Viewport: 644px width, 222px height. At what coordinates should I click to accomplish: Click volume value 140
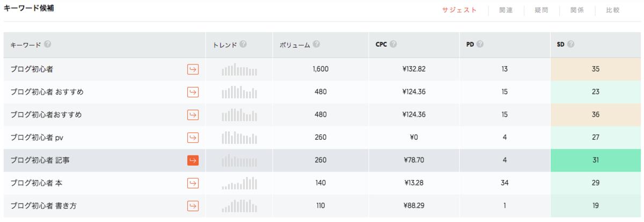[320, 183]
